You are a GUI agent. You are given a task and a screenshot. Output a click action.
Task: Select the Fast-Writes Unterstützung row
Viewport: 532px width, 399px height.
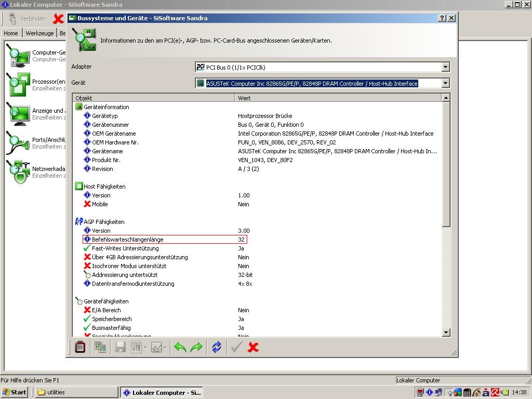[165, 248]
